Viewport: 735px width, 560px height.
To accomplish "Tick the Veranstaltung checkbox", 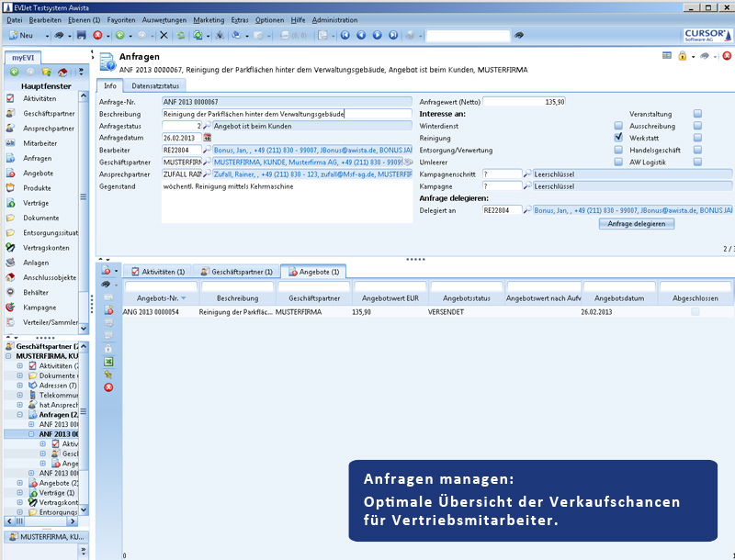I will pyautogui.click(x=697, y=113).
